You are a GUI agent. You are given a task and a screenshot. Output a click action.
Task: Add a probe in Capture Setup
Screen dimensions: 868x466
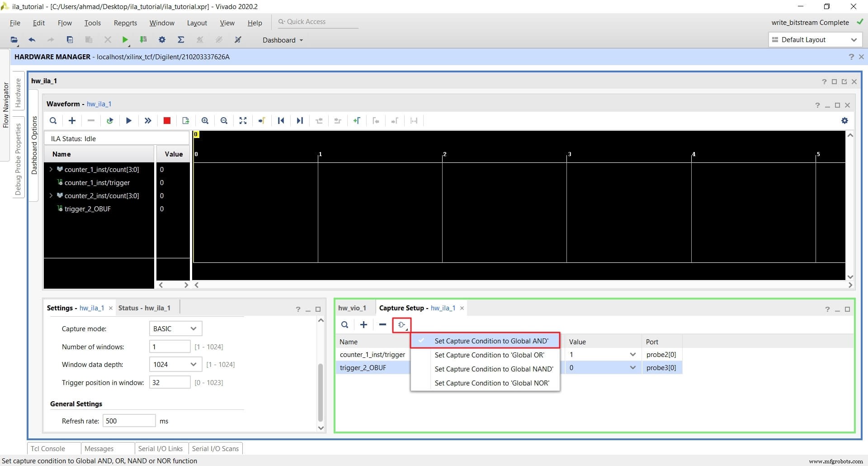coord(364,325)
